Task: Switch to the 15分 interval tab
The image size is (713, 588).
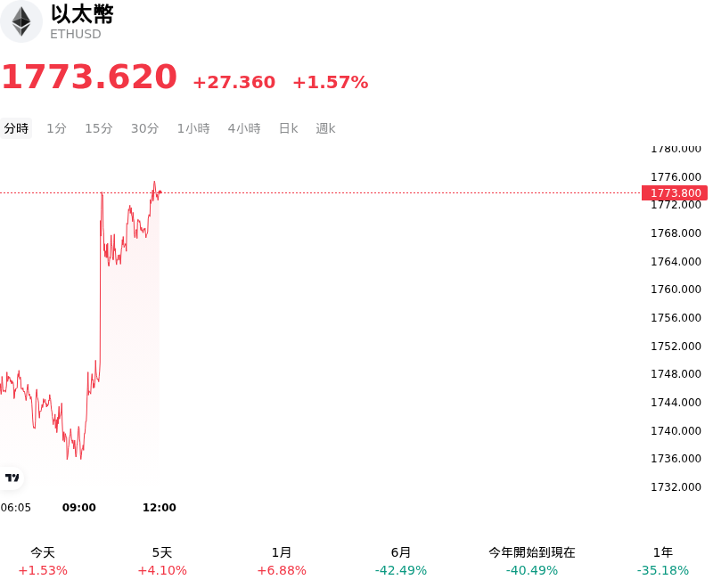Action: coord(99,128)
